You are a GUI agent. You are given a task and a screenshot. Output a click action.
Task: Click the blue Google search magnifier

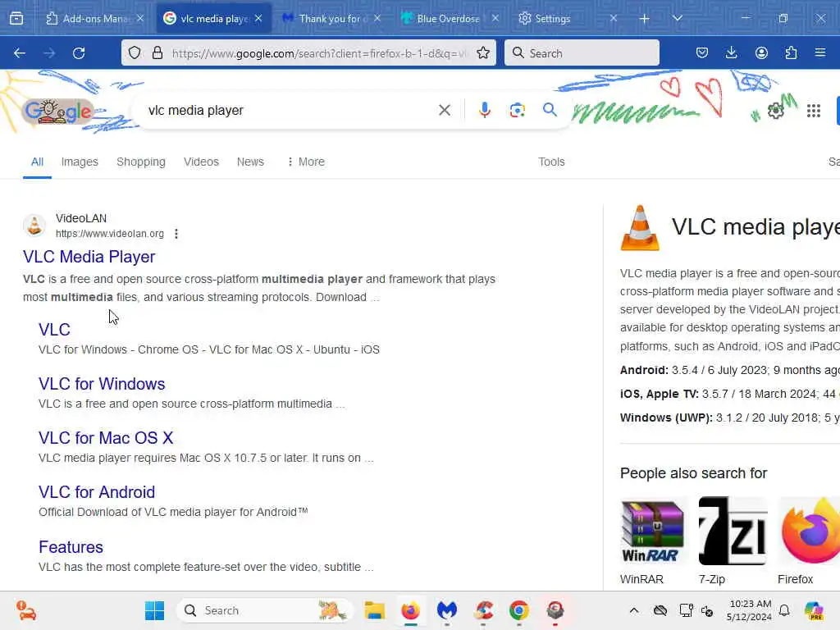(550, 111)
